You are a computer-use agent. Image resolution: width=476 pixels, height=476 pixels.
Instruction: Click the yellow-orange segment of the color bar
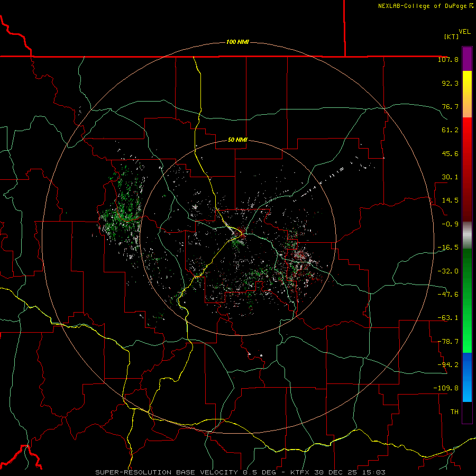coord(467,94)
